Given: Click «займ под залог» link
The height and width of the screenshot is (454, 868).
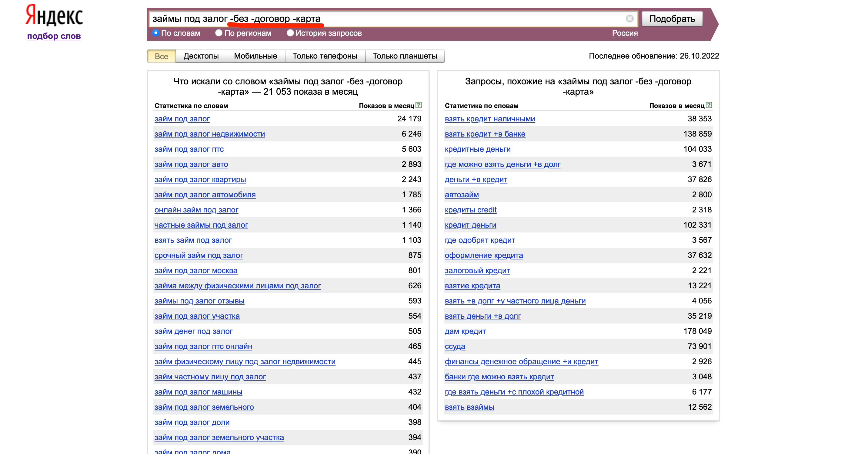Looking at the screenshot, I should tap(185, 120).
